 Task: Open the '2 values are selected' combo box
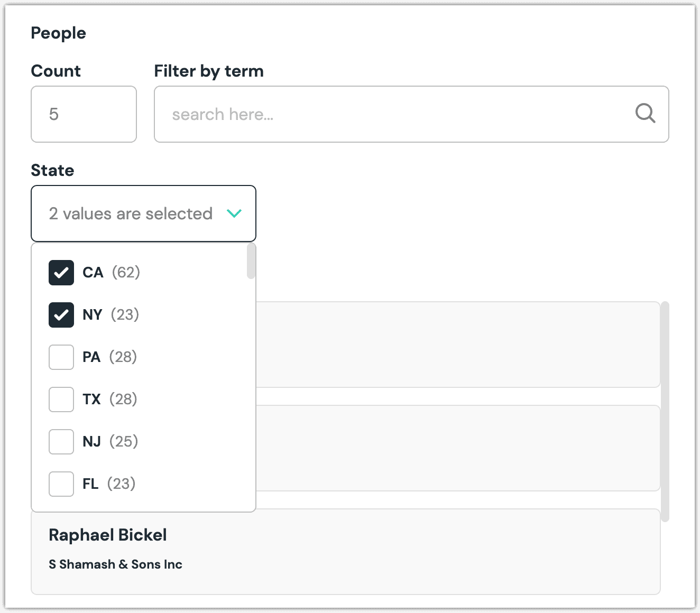143,213
